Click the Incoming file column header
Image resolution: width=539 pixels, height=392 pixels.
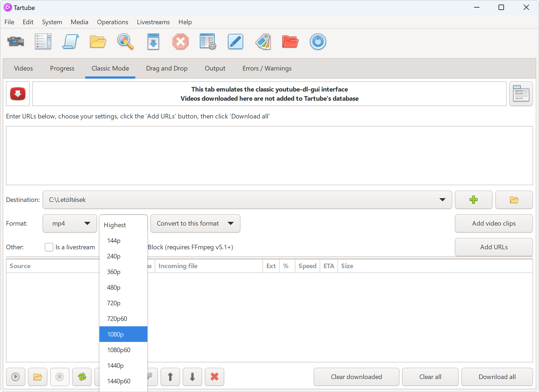[209, 266]
